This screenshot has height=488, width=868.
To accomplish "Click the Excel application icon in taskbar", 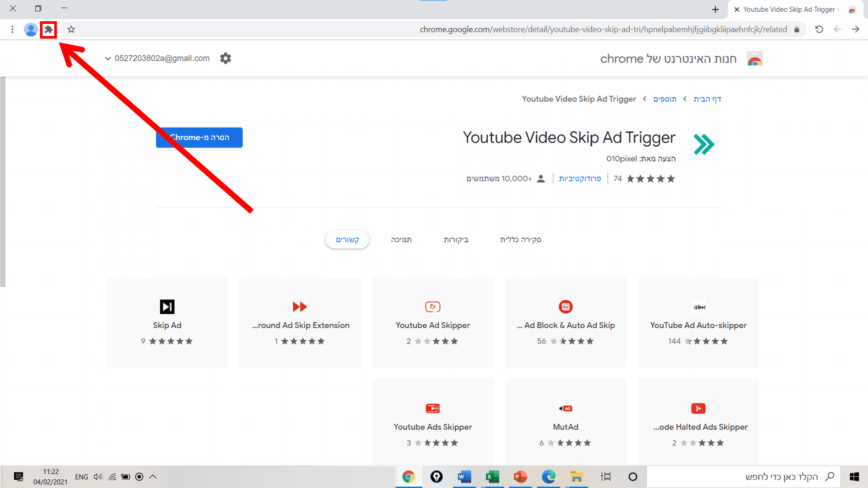I will (492, 477).
